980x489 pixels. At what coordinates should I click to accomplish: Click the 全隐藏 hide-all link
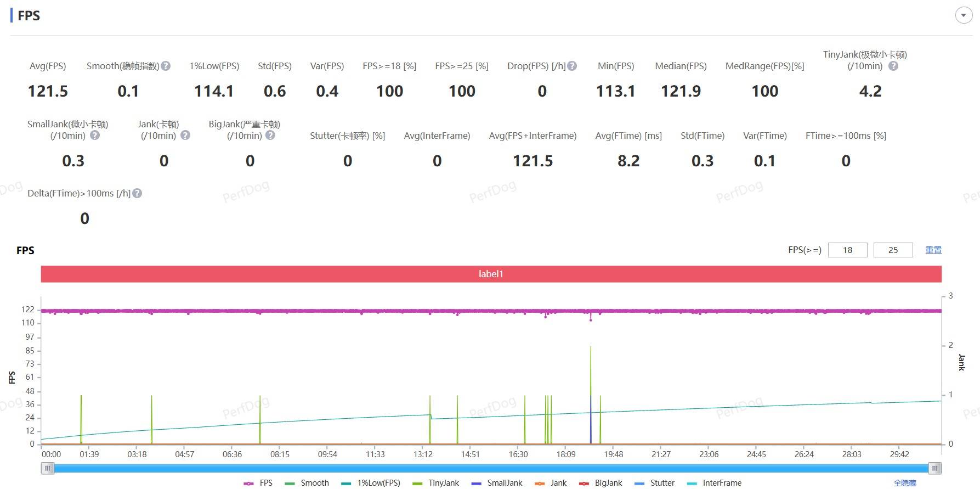(x=905, y=483)
